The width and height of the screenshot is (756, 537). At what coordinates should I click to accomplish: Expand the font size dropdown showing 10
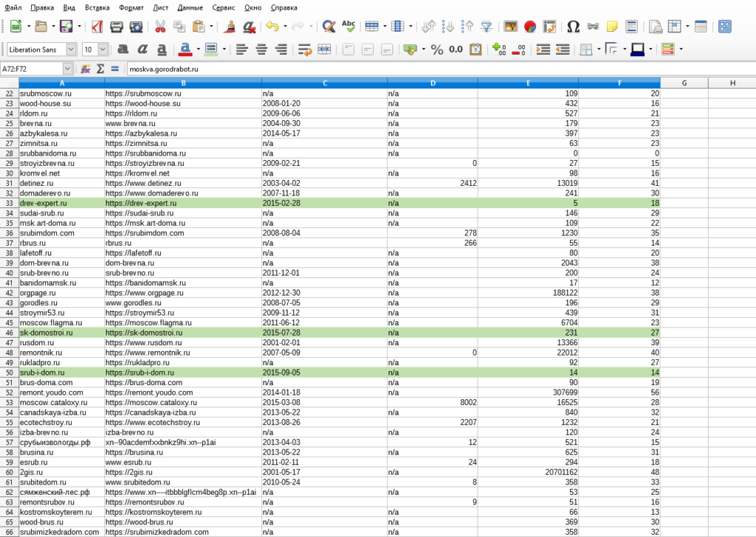point(103,49)
